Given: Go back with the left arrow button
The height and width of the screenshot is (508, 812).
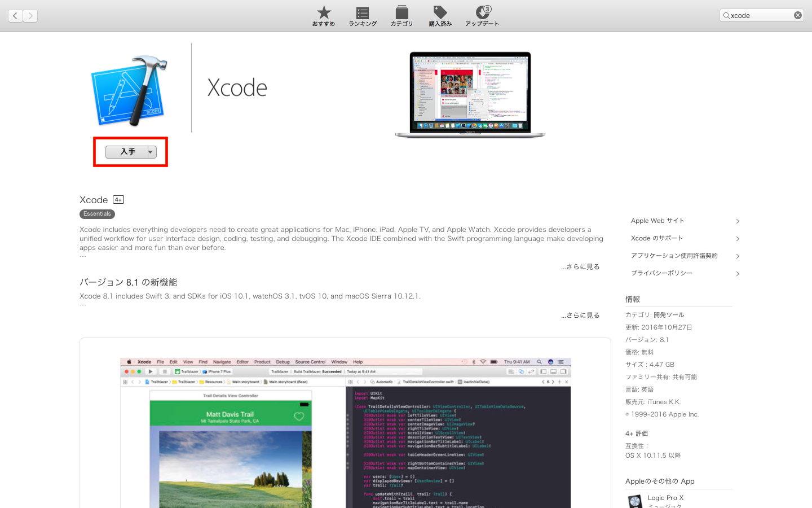Looking at the screenshot, I should click(x=15, y=16).
